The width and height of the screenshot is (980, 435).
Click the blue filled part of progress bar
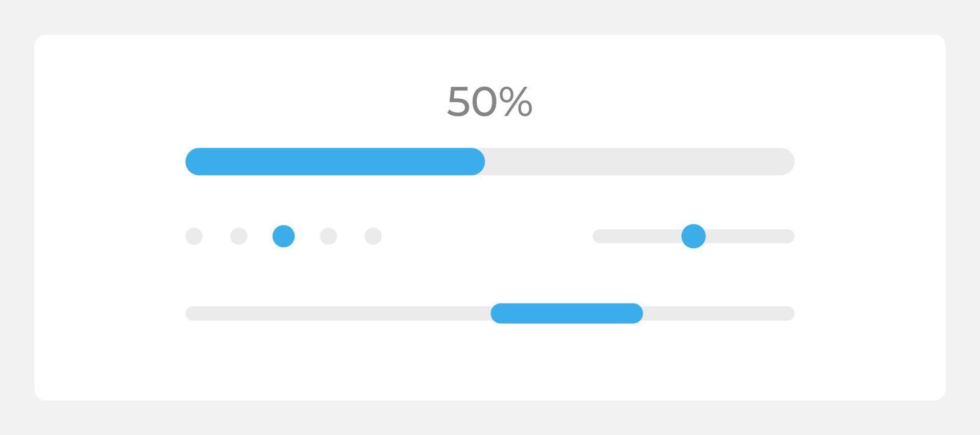335,162
